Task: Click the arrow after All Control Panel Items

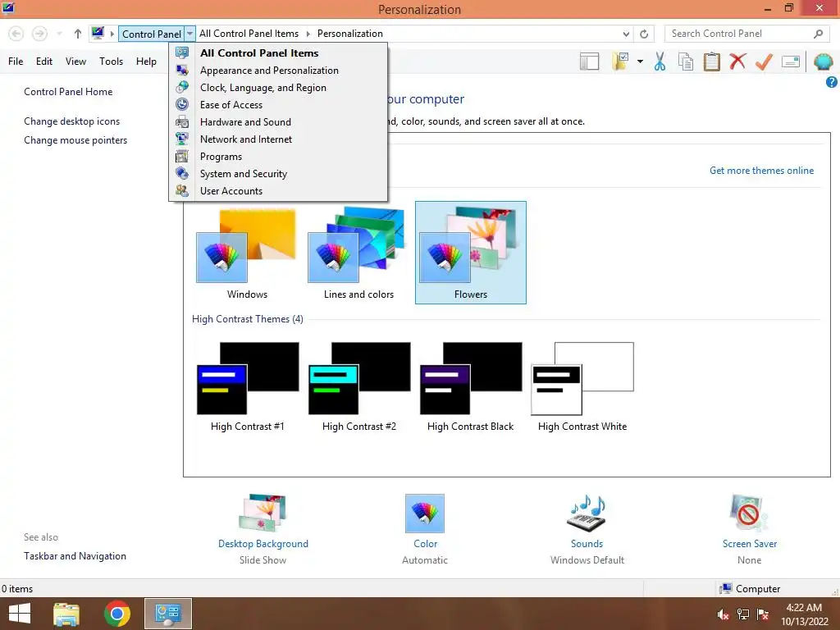Action: pyautogui.click(x=308, y=34)
